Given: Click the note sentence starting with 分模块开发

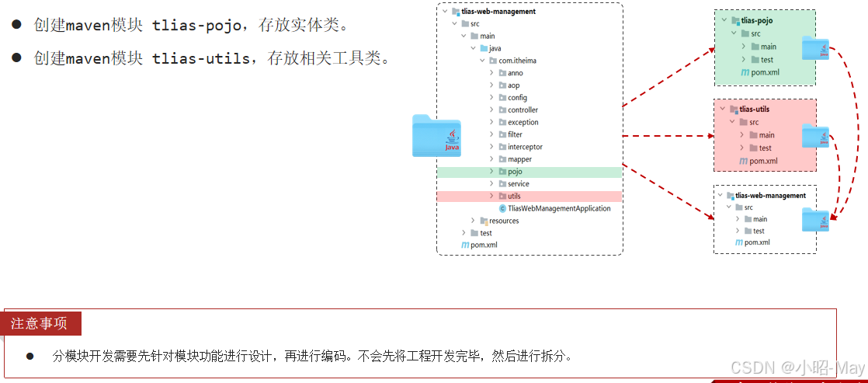Looking at the screenshot, I should click(312, 356).
